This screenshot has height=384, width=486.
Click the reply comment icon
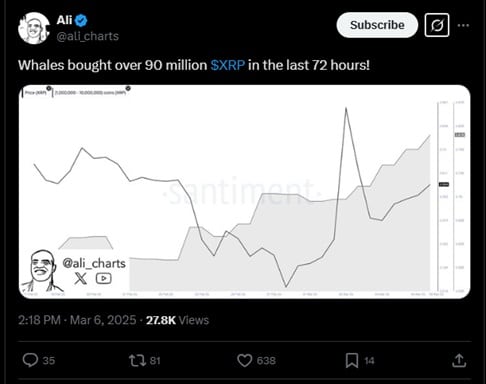(x=30, y=360)
